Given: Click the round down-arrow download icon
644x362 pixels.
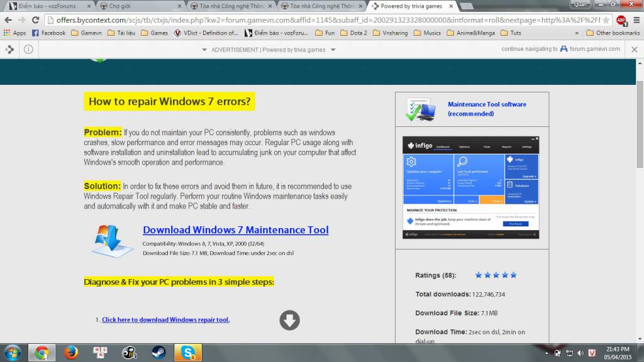Looking at the screenshot, I should 289,320.
